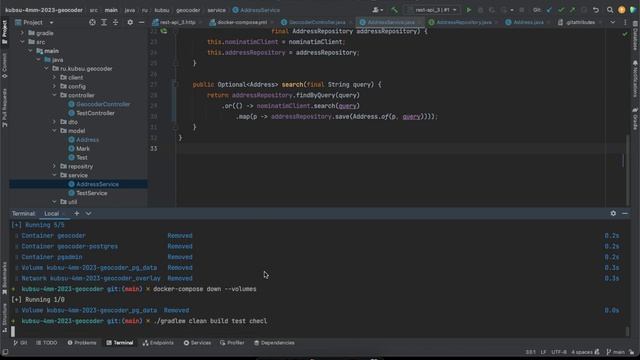This screenshot has width=640, height=360.
Task: Expand the client package
Action: [55, 78]
